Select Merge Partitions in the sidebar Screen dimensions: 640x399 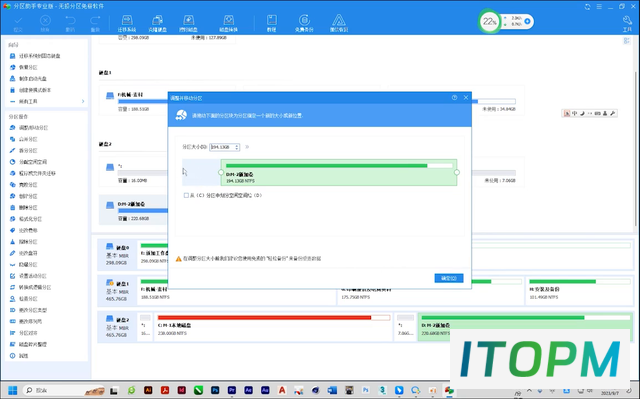28,139
